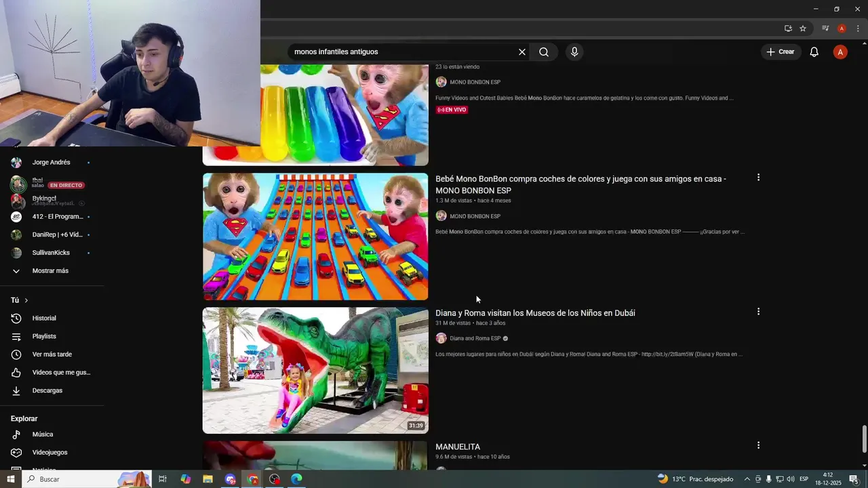
Task: Start voice search with microphone icon
Action: (x=574, y=52)
